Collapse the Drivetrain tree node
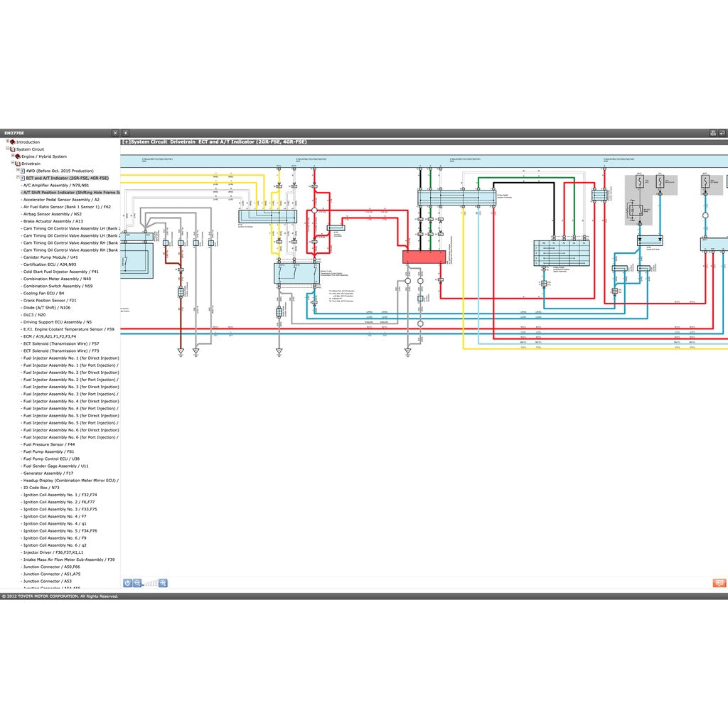Screen dimensions: 728x728 point(13,164)
